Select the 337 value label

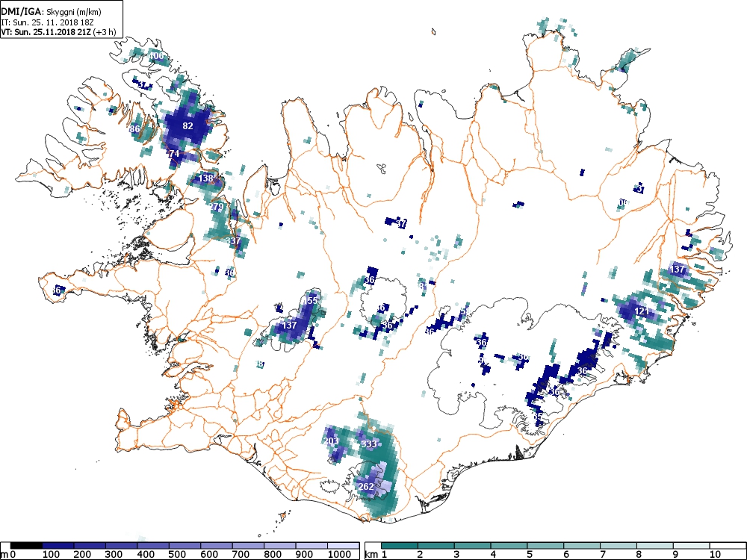233,241
